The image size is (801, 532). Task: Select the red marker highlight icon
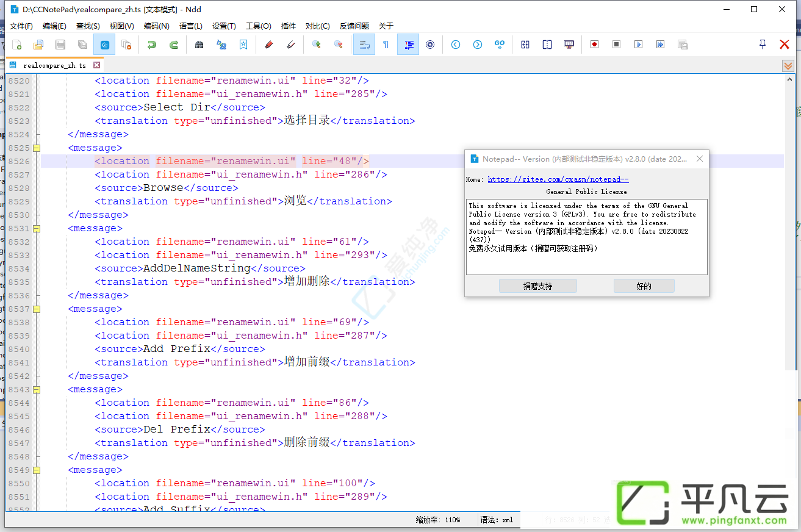(x=268, y=45)
